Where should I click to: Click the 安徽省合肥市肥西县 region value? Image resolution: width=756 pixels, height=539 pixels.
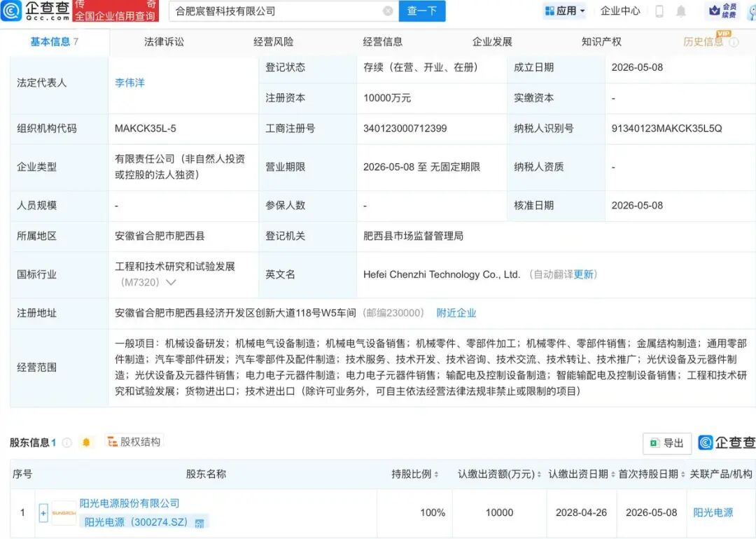tap(160, 236)
